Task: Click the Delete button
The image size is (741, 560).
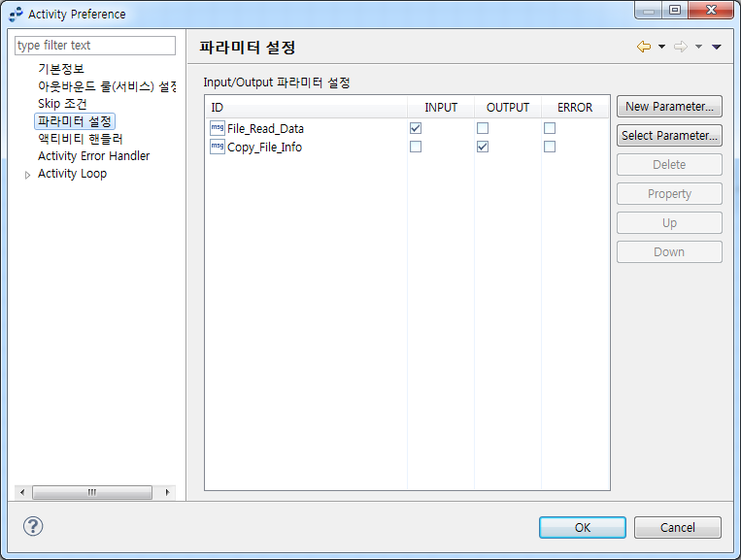Action: [x=669, y=165]
